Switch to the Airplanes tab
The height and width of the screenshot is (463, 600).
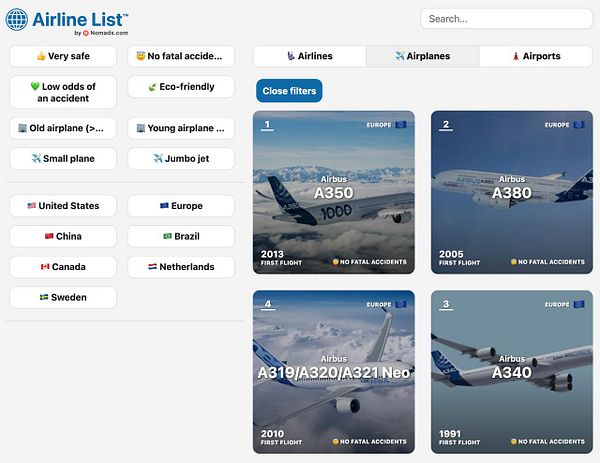coord(423,56)
